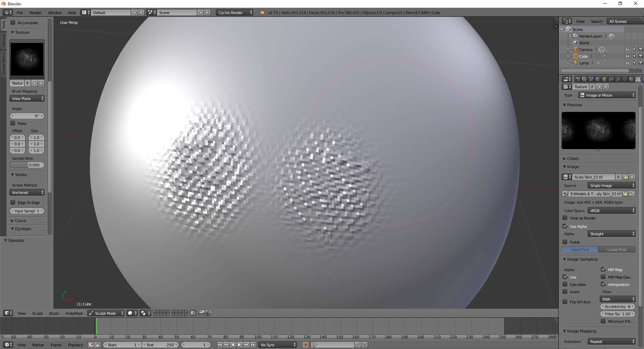Jump to the last frame in the timeline
Viewport: 644px width, 349px height.
[x=253, y=345]
